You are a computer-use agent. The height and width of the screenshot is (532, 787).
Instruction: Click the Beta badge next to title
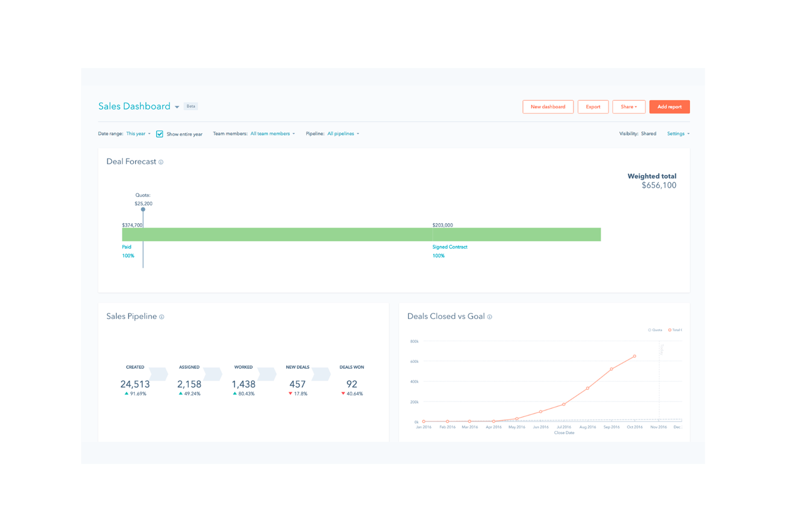point(191,106)
